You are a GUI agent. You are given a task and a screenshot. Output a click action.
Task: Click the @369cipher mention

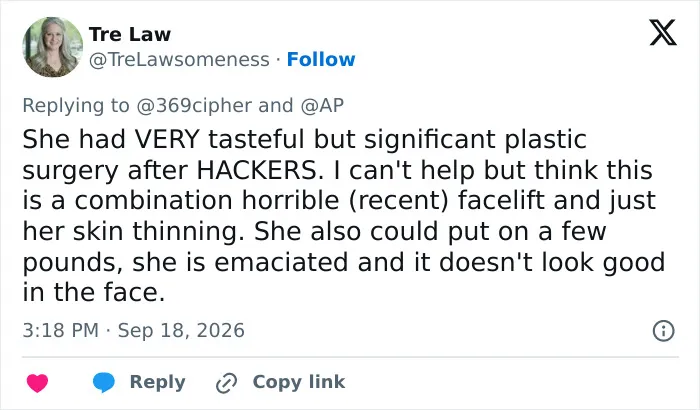point(194,106)
